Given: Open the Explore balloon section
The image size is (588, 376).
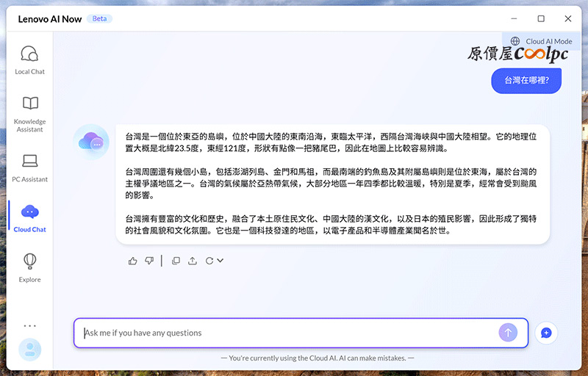Looking at the screenshot, I should point(29,268).
